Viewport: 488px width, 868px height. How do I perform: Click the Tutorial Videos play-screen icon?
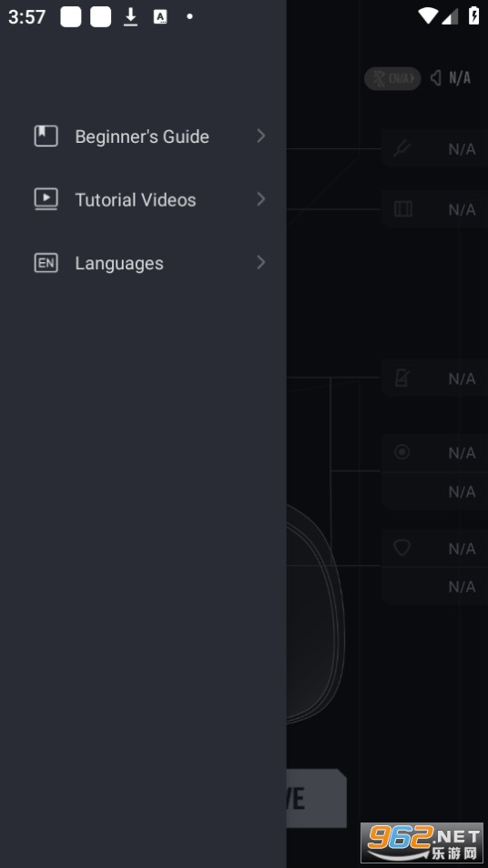[x=46, y=199]
